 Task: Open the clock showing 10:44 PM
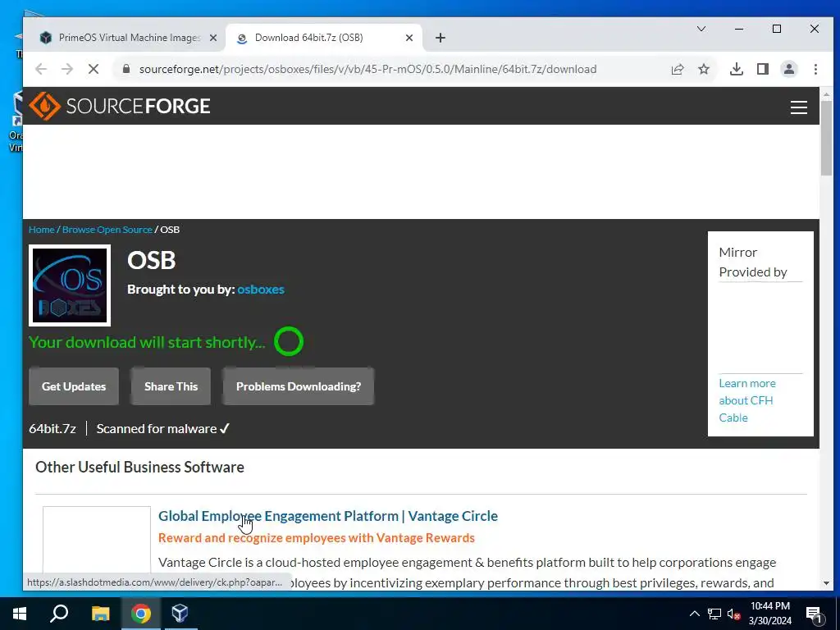click(769, 614)
